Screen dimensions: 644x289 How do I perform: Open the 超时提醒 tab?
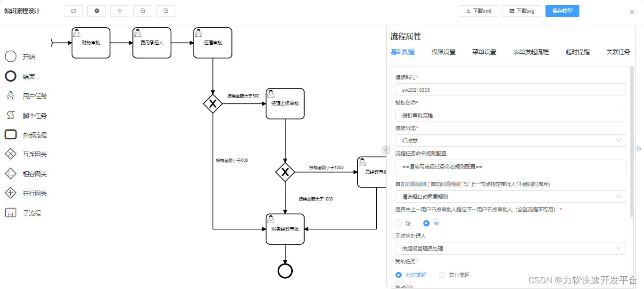(578, 52)
